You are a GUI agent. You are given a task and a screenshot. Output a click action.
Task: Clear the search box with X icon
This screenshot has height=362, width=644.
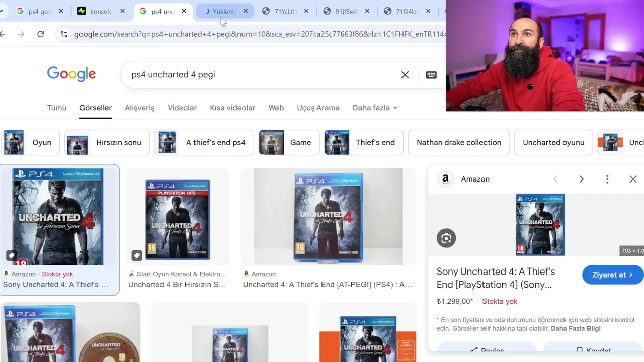[x=405, y=75]
